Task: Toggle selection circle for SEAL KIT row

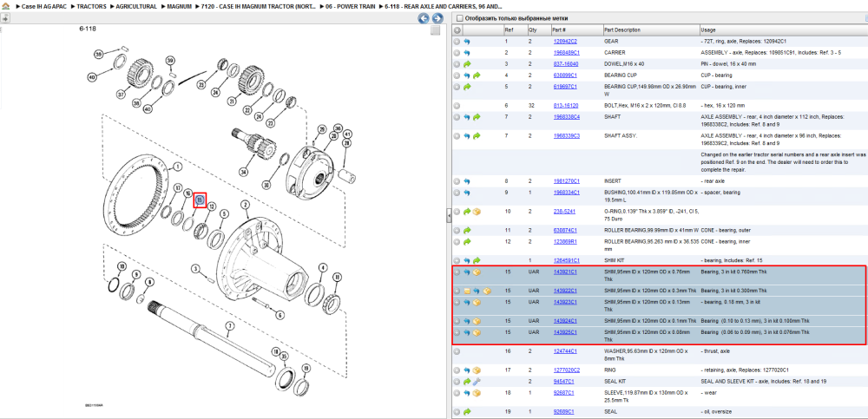Action: 457,382
